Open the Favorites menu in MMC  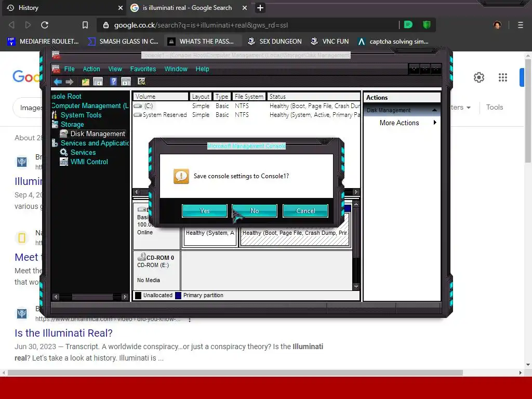[143, 69]
